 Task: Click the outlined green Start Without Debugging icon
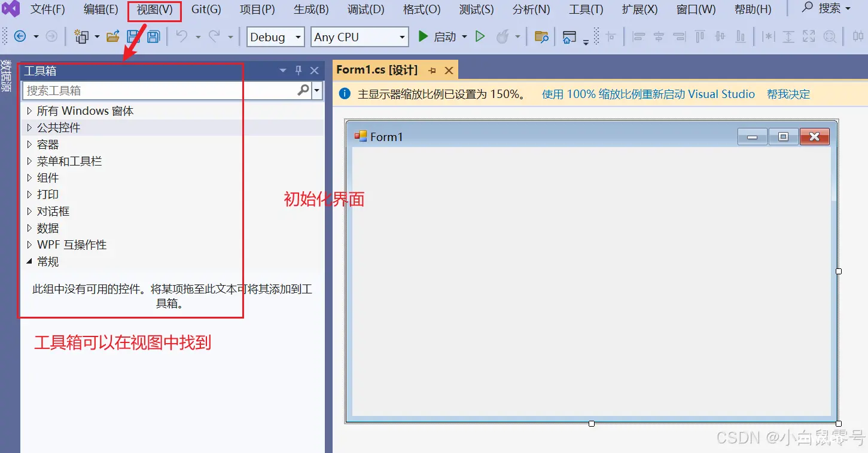(x=480, y=36)
